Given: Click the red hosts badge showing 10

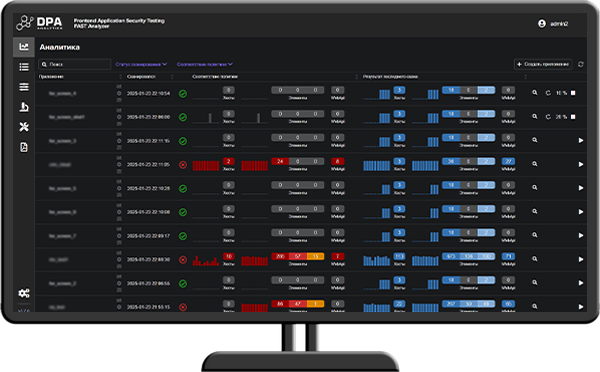Looking at the screenshot, I should [x=228, y=256].
